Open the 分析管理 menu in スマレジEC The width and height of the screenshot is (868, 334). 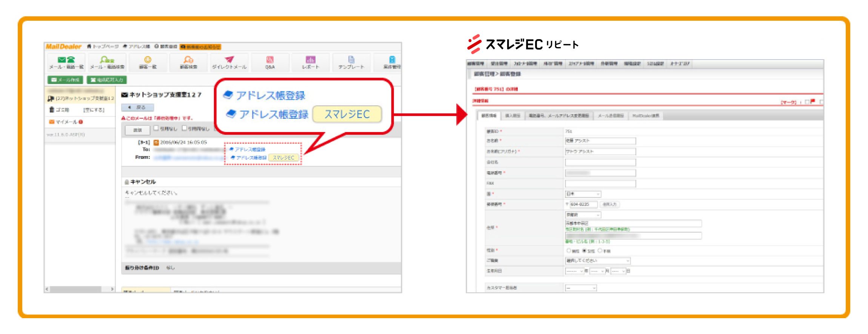(609, 63)
